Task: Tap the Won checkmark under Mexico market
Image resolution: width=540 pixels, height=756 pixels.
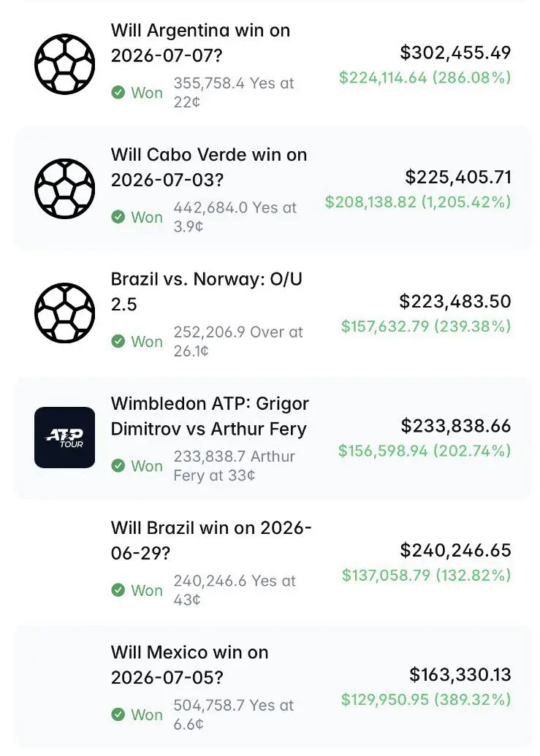Action: coord(118,714)
